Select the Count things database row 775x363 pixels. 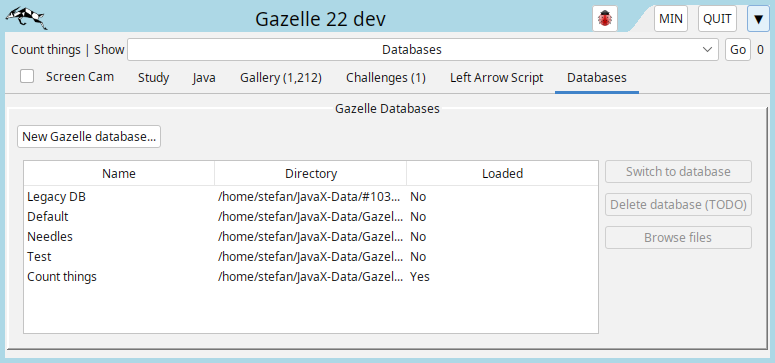(x=311, y=276)
